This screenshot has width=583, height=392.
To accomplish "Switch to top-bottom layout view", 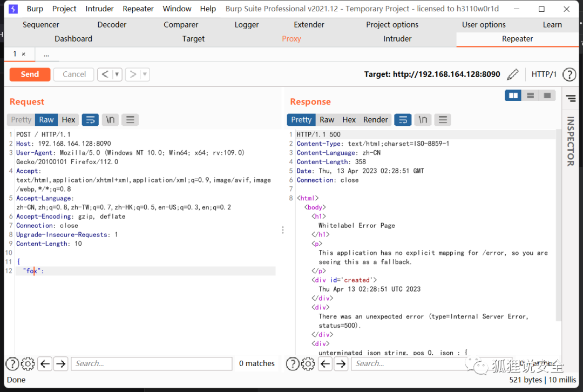I will pyautogui.click(x=530, y=96).
